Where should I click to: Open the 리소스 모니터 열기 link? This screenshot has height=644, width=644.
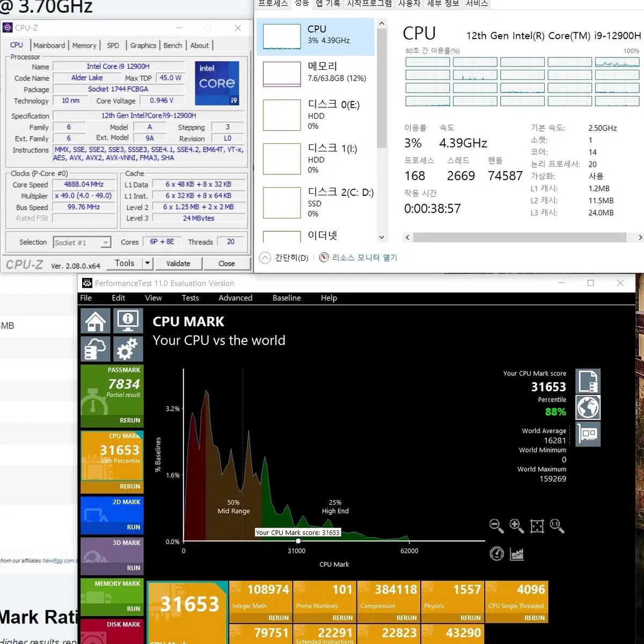(365, 258)
